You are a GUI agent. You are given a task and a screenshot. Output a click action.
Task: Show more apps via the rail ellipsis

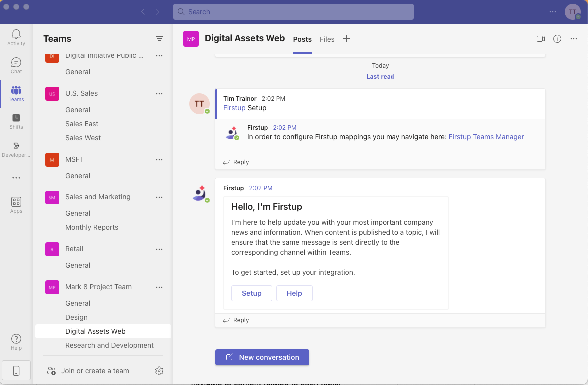[16, 178]
